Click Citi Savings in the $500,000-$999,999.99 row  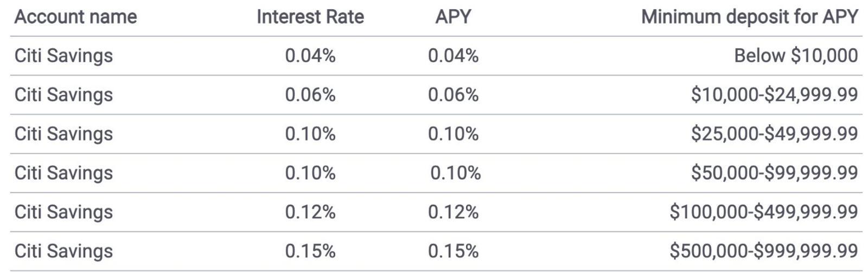click(x=63, y=251)
